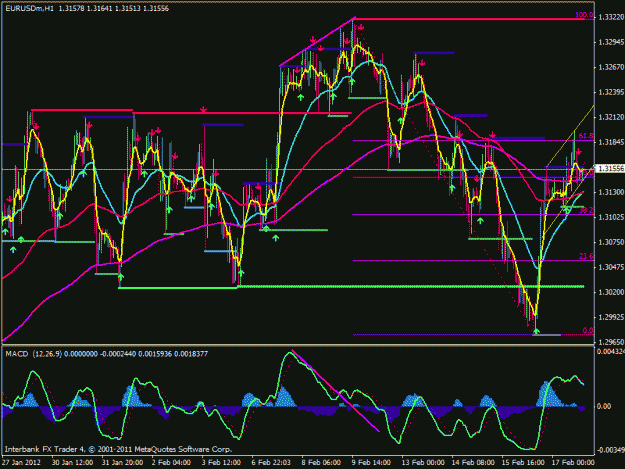Image resolution: width=625 pixels, height=469 pixels.
Task: Click the current price tag 1.31556
Action: pos(611,169)
